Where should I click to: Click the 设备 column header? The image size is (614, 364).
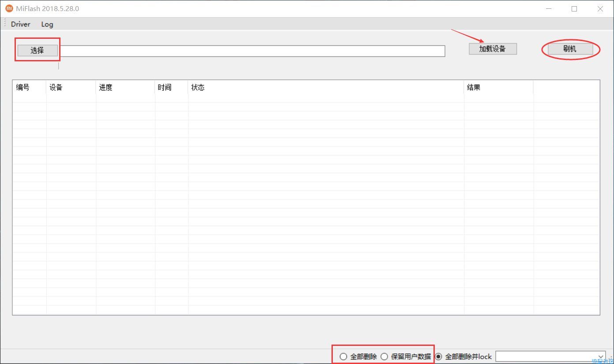(x=71, y=87)
